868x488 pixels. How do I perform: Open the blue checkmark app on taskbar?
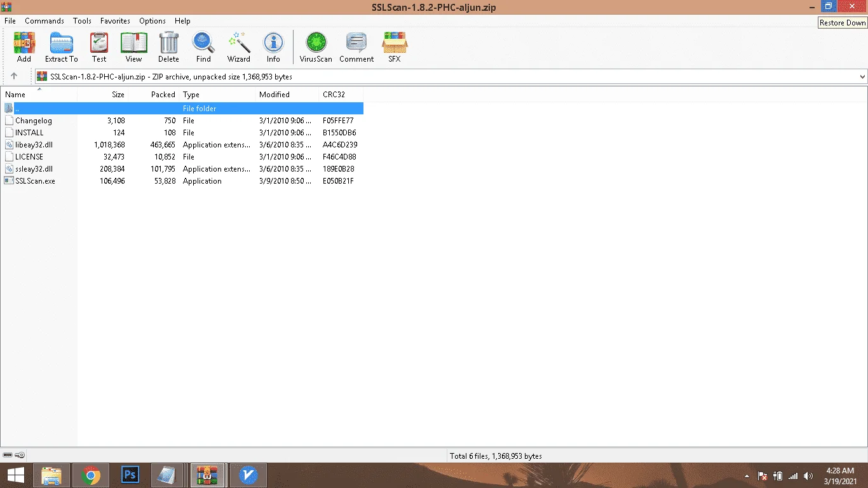click(248, 475)
